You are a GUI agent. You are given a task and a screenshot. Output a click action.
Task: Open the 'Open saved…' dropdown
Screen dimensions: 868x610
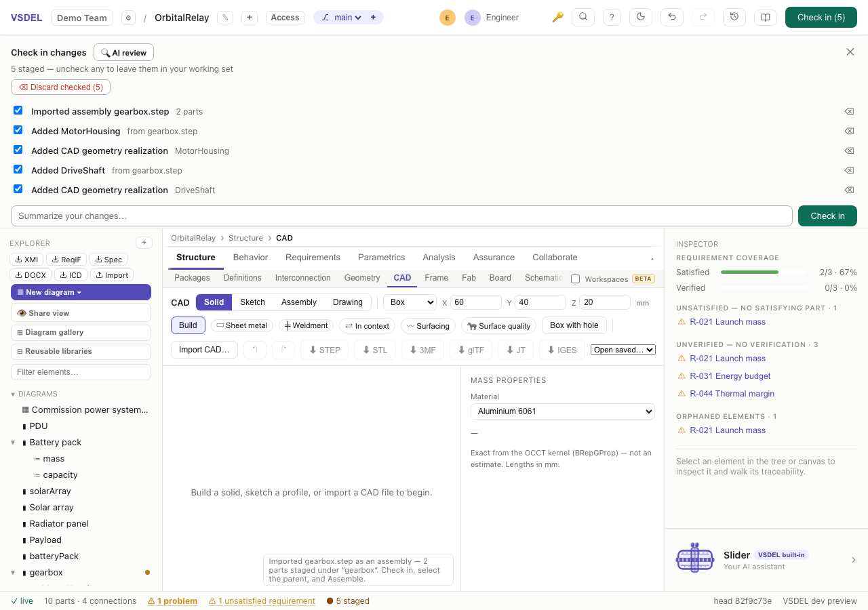click(x=623, y=350)
